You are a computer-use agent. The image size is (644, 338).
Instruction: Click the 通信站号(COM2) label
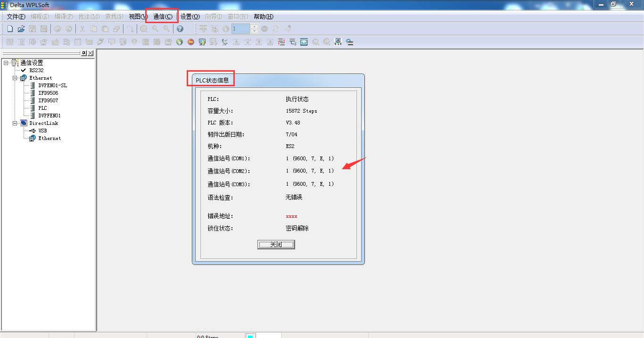(x=229, y=171)
